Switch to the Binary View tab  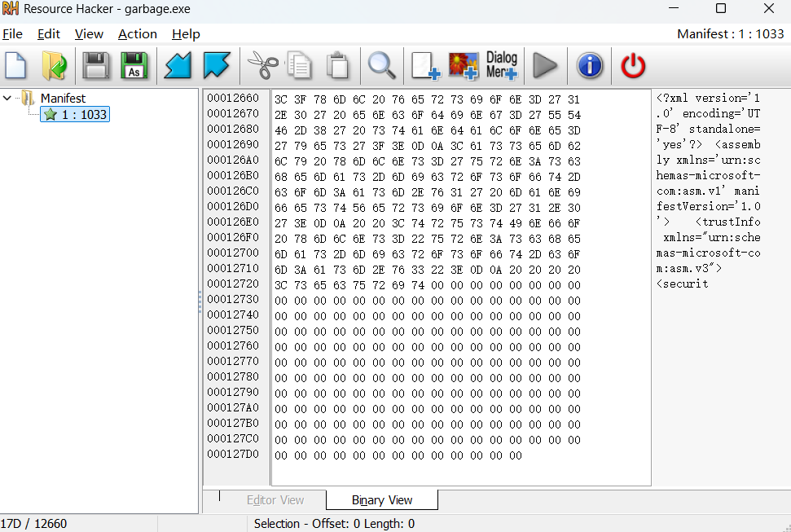tap(382, 500)
